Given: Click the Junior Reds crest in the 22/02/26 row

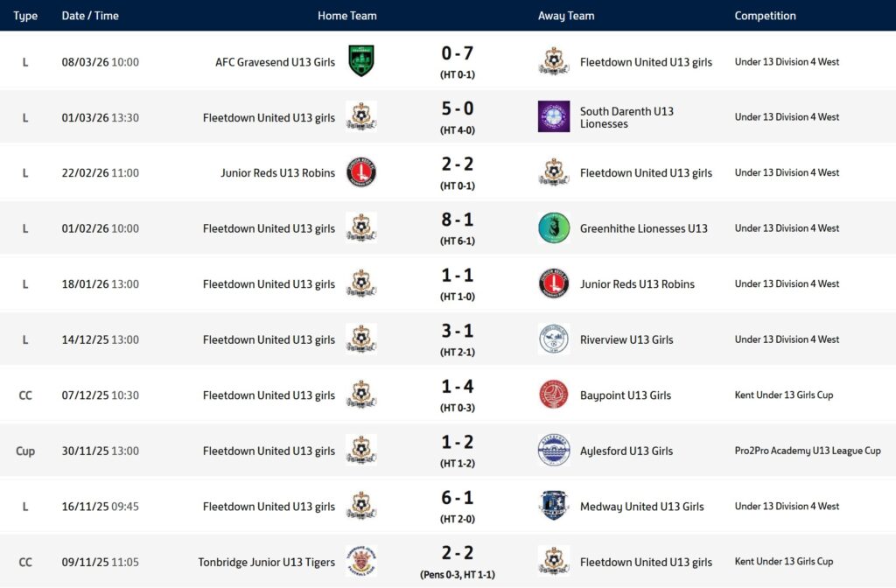Looking at the screenshot, I should click(x=360, y=172).
